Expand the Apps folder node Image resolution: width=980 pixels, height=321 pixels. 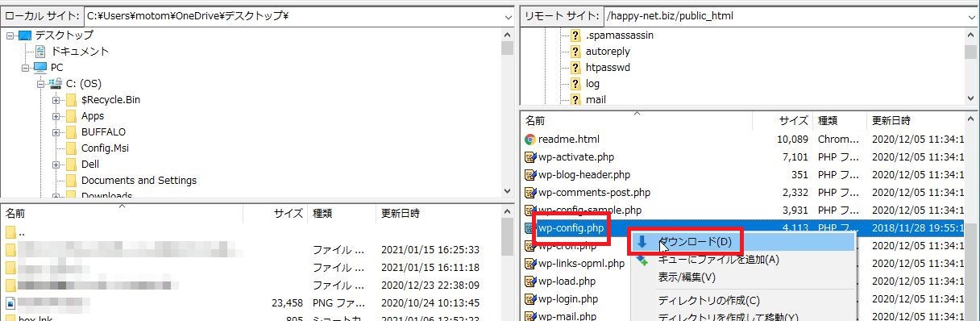tap(56, 116)
